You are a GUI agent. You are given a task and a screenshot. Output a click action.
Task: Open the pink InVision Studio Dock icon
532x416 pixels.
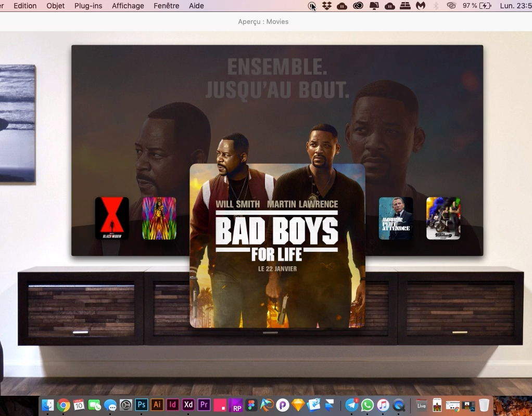tap(220, 405)
